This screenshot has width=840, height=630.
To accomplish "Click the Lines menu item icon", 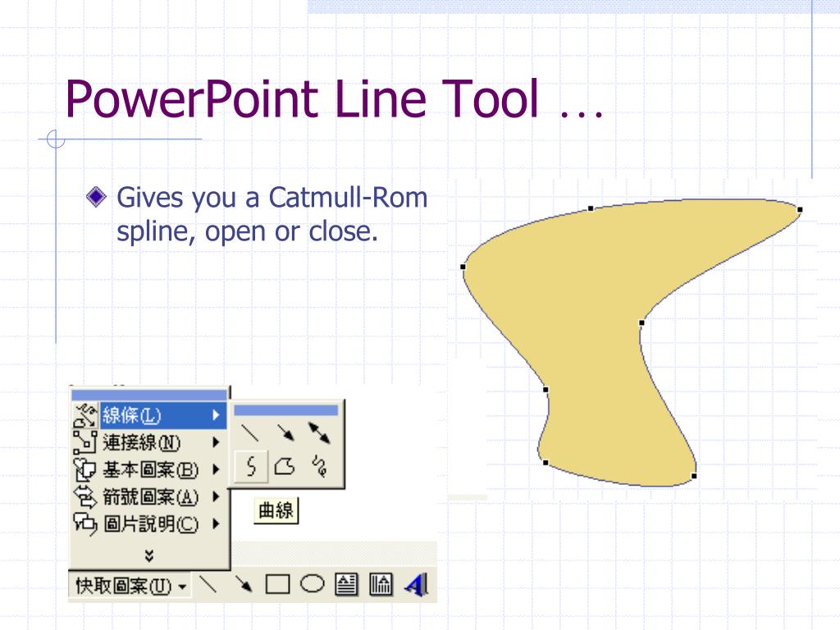I will [85, 415].
